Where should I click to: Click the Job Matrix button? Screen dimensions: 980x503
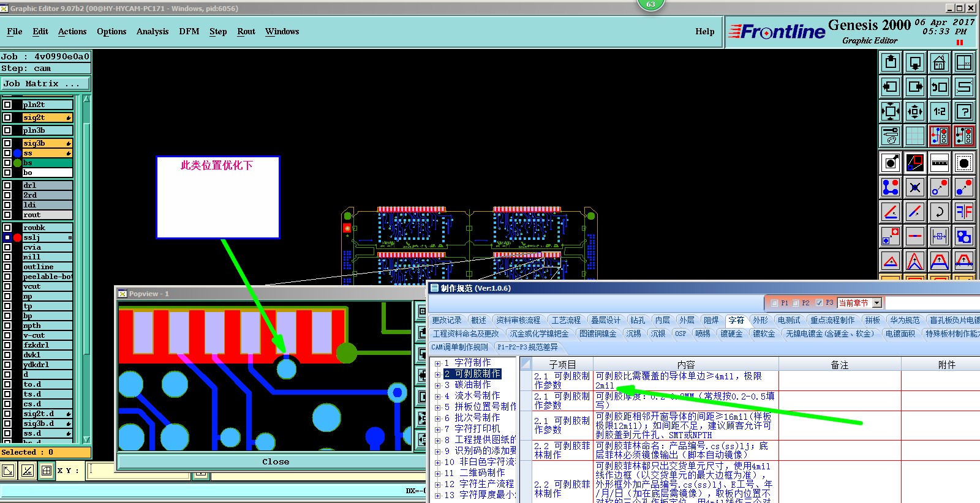click(45, 84)
